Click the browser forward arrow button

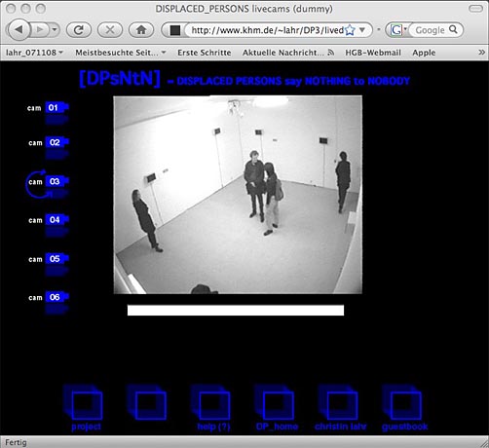tap(40, 30)
